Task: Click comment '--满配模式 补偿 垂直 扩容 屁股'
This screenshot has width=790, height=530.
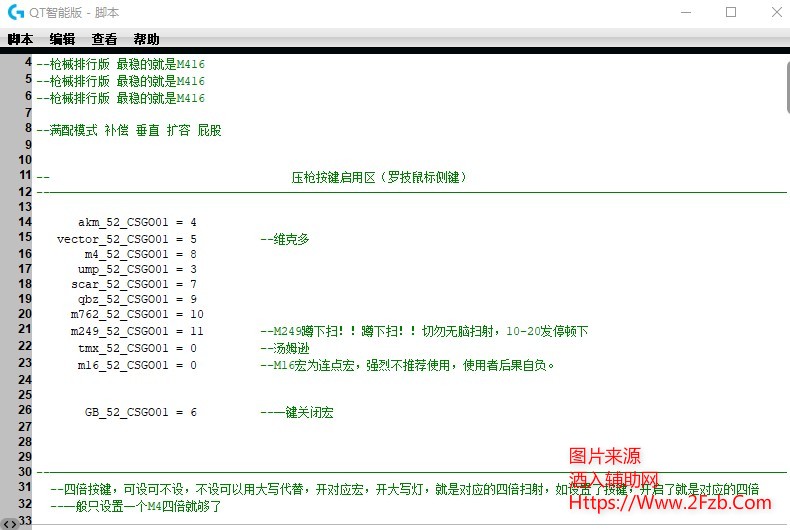Action: pyautogui.click(x=129, y=130)
